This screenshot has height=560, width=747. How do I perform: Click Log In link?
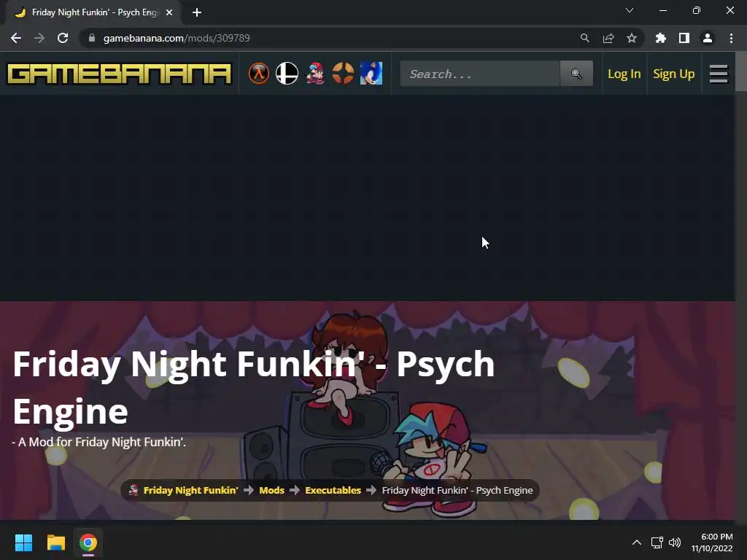(x=624, y=74)
